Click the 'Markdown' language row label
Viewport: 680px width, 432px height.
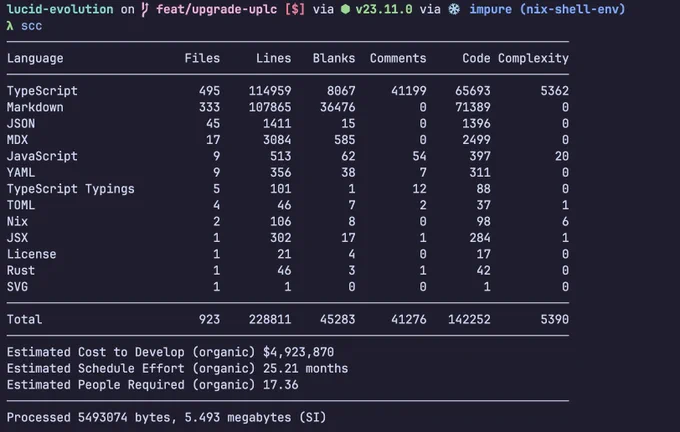(x=35, y=107)
